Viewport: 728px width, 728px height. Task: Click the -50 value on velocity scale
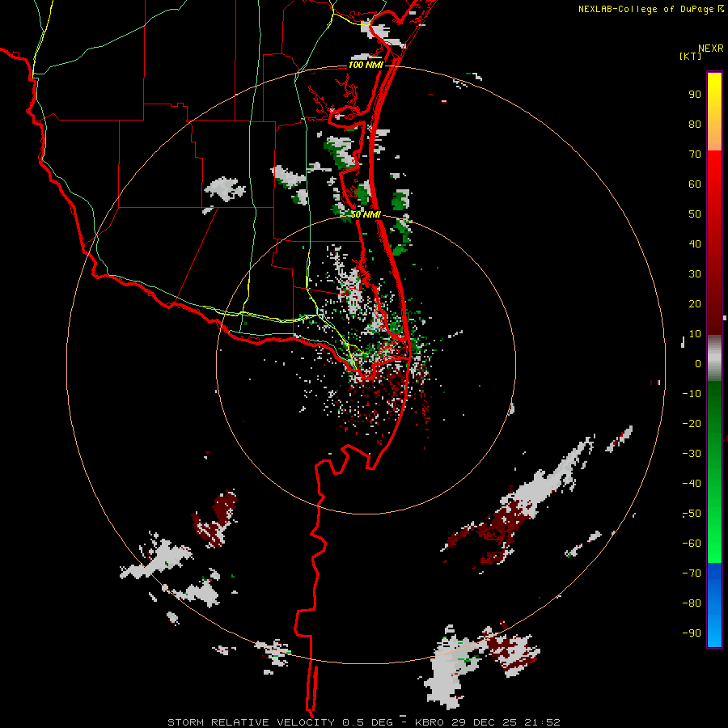point(692,514)
